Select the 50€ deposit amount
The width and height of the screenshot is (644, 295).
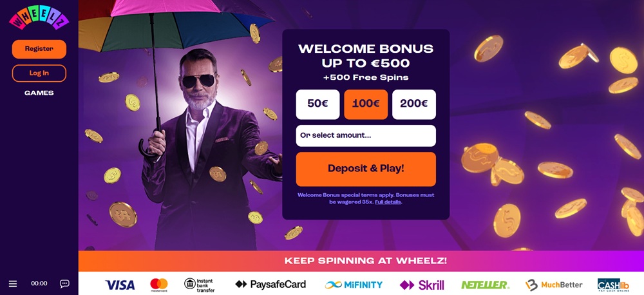coord(318,104)
